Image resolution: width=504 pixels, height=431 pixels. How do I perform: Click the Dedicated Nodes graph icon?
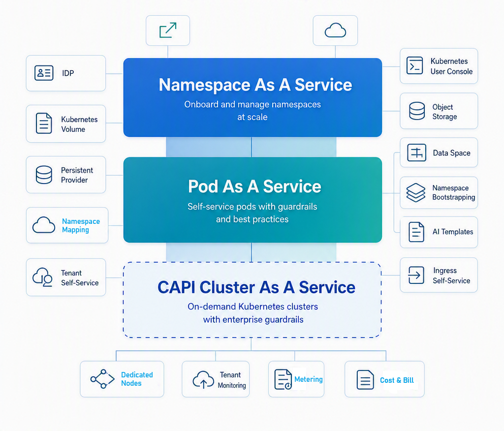pos(102,379)
